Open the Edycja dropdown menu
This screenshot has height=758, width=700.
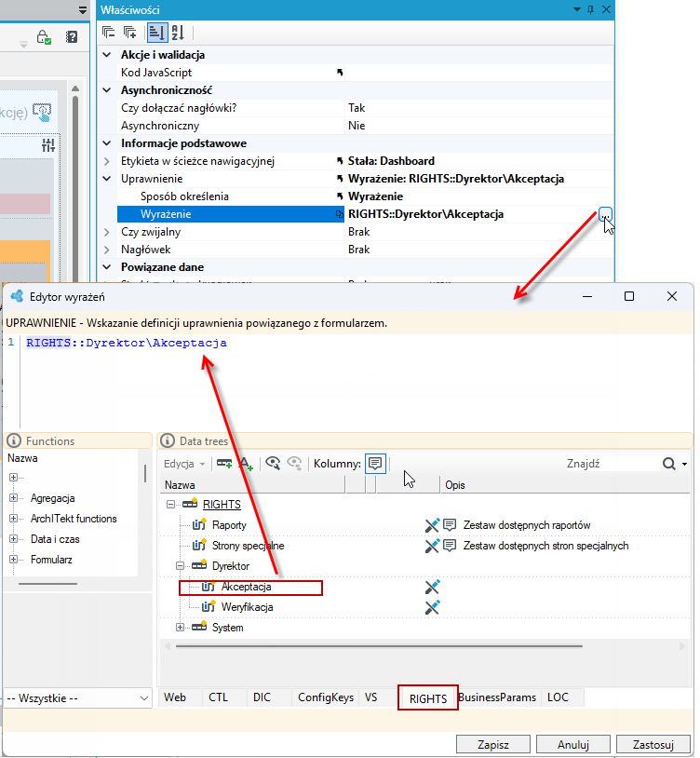click(184, 464)
